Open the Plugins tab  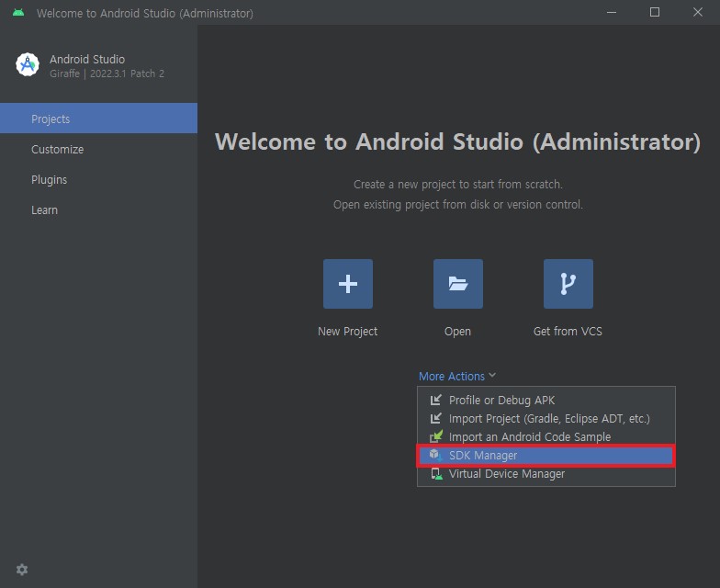pos(99,180)
